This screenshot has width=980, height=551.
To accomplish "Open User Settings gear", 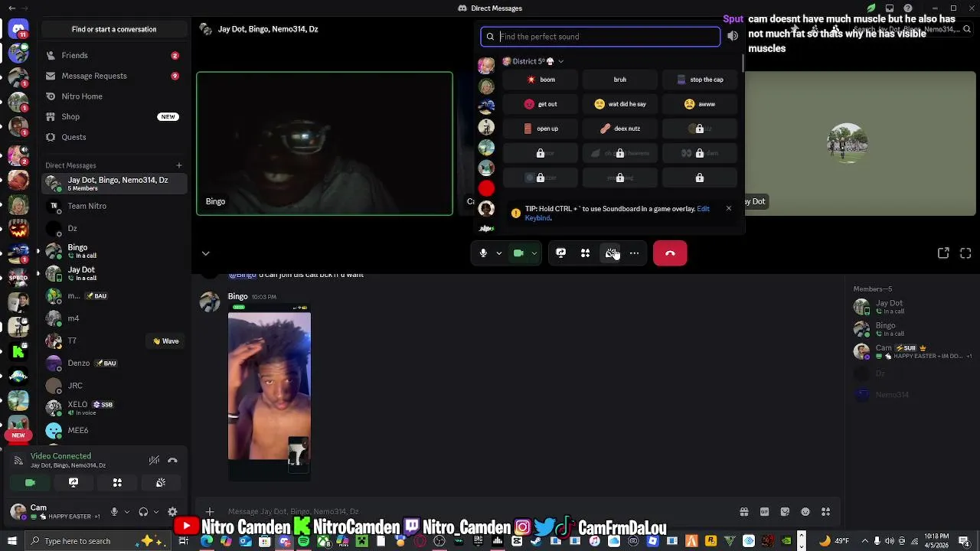I will click(x=172, y=512).
